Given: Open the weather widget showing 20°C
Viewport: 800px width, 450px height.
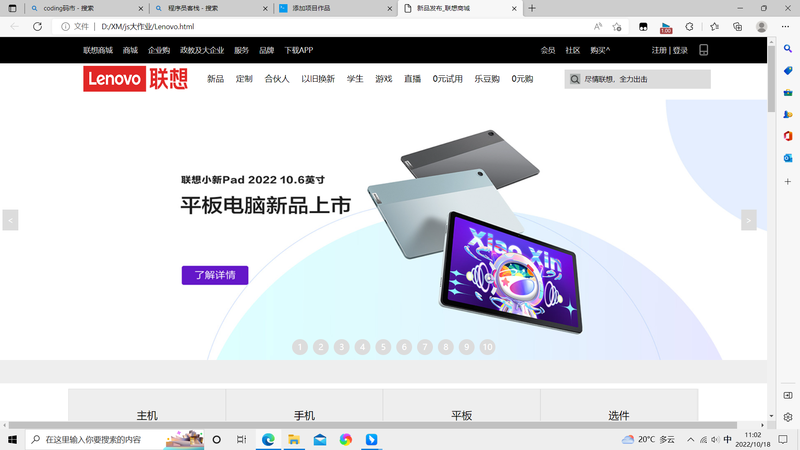Looking at the screenshot, I should (x=648, y=439).
